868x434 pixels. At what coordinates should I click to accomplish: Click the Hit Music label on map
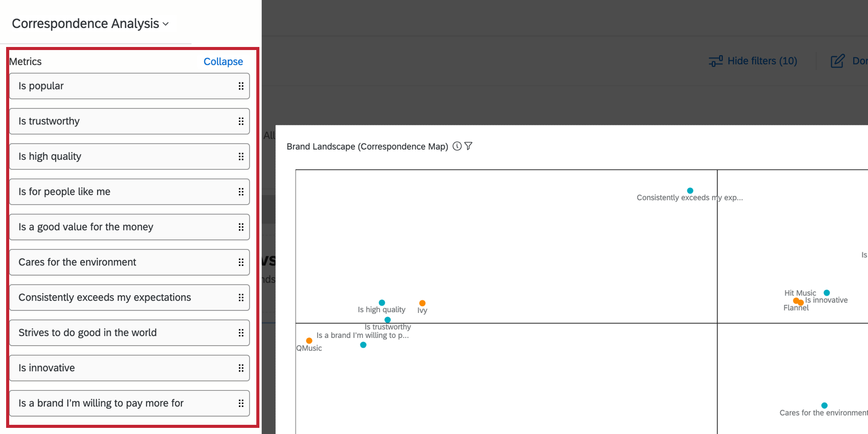[x=800, y=293]
